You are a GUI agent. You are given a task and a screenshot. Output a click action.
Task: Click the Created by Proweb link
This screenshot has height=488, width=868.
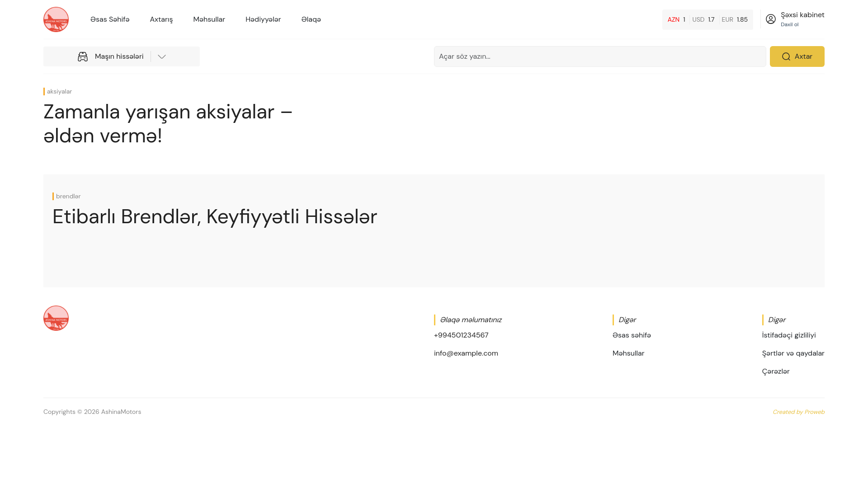[x=798, y=412]
